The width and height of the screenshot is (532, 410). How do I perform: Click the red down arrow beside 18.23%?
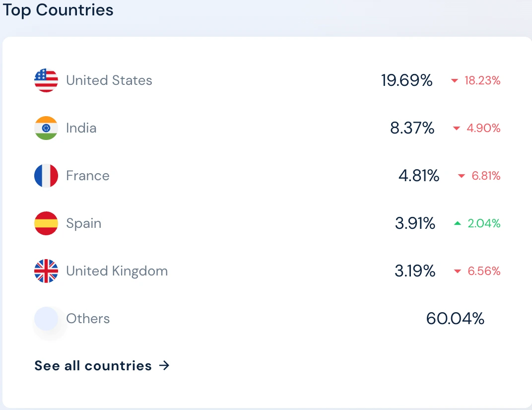point(454,81)
